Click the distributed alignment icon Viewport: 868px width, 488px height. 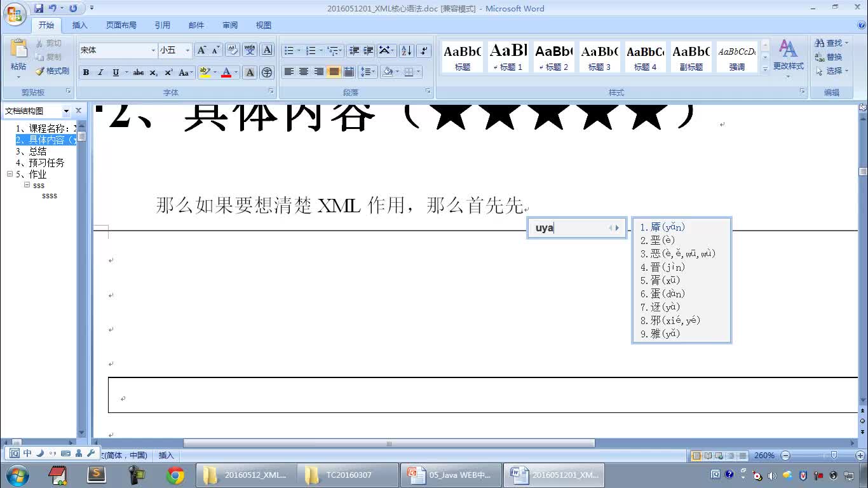pyautogui.click(x=349, y=72)
